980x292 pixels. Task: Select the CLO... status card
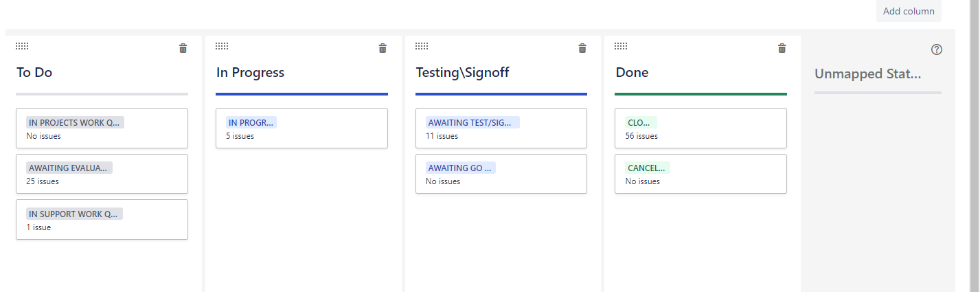point(700,128)
